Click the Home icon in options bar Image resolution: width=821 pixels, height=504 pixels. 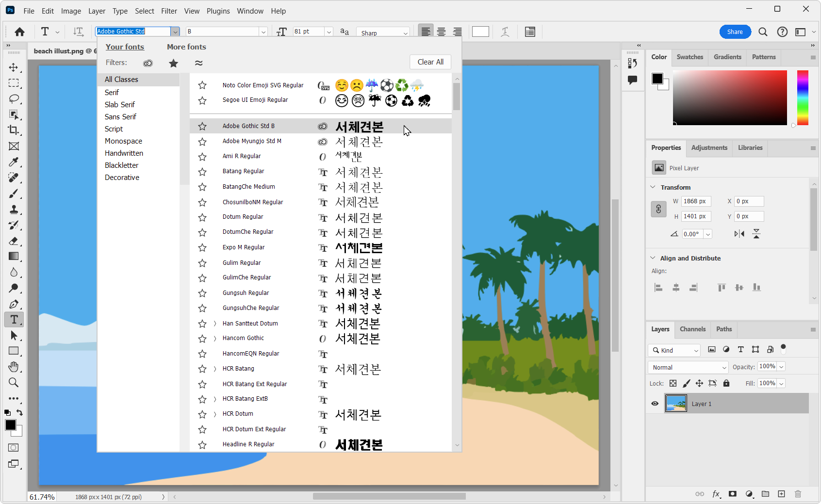[x=19, y=32]
